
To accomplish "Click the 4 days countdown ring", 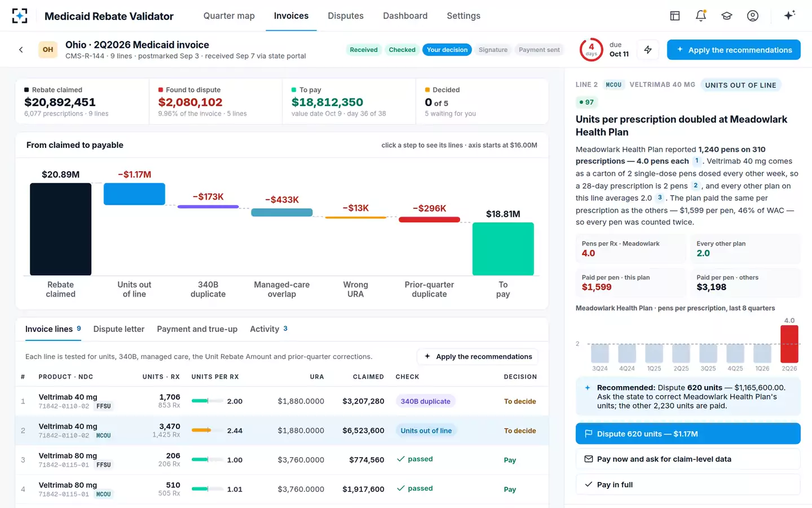I will coord(592,50).
